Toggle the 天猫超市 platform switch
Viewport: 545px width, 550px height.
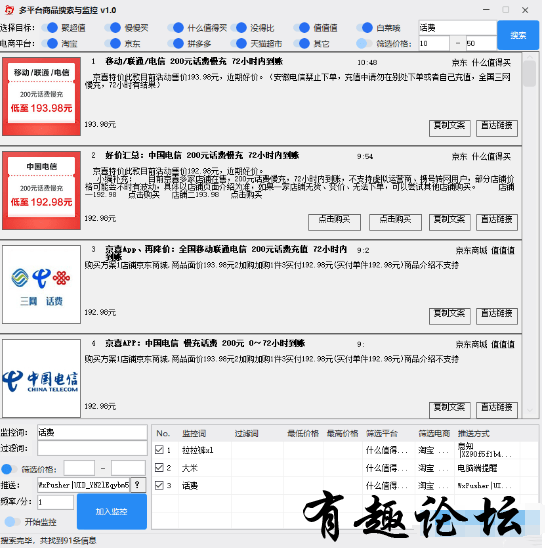pyautogui.click(x=238, y=43)
